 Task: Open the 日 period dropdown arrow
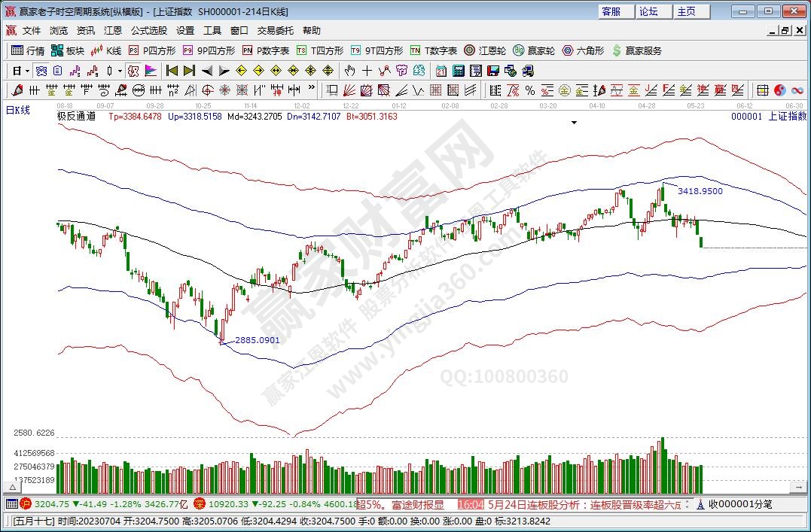tap(27, 71)
